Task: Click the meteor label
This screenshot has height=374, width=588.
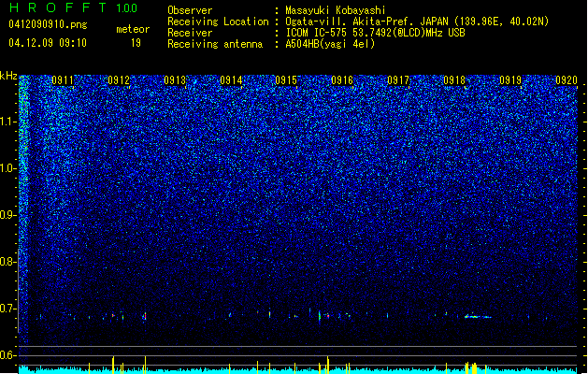Action: pos(133,29)
